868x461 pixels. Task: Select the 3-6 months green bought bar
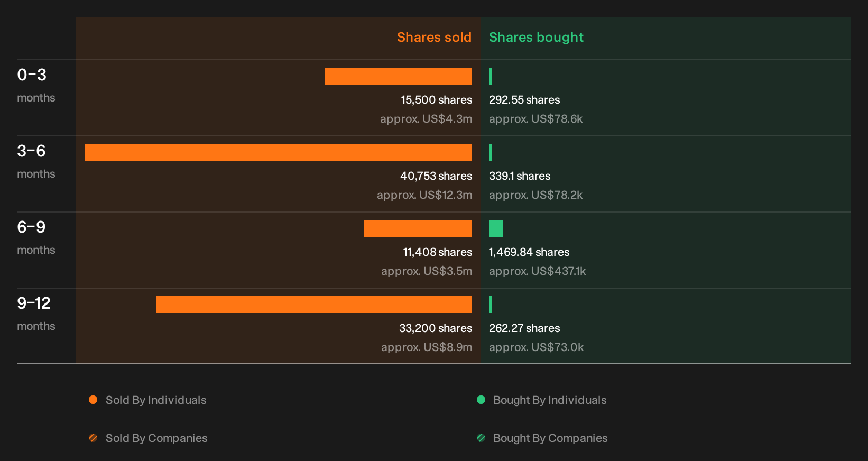(x=491, y=152)
